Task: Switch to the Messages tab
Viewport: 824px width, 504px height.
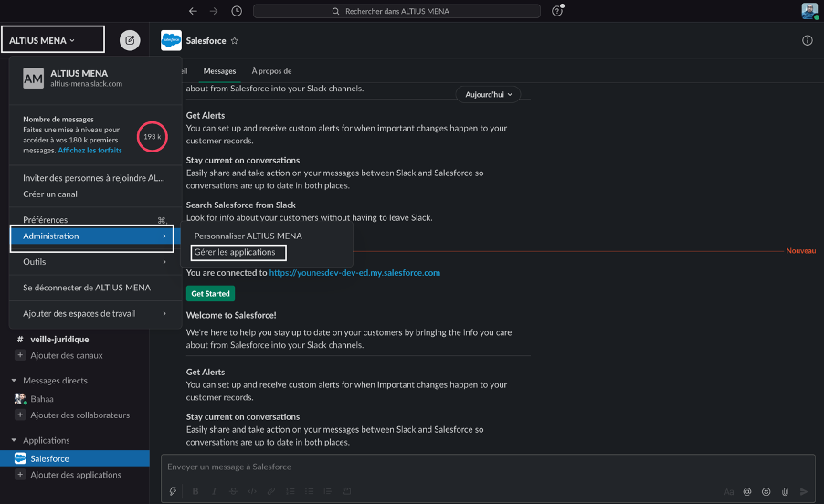Action: coord(219,71)
